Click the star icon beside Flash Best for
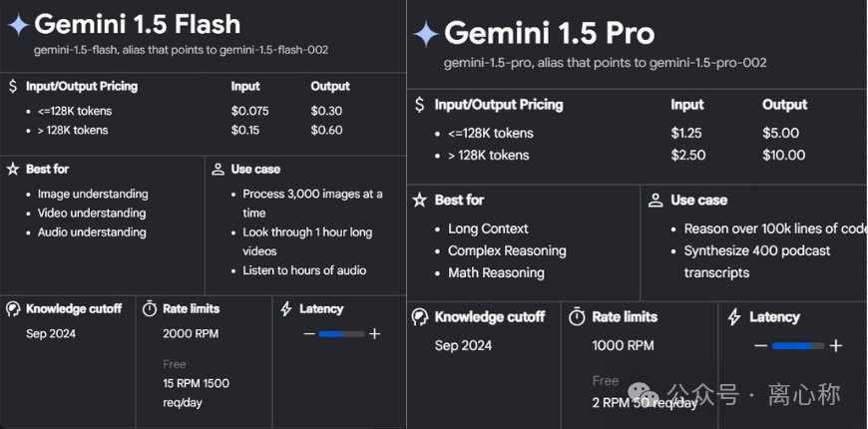Screen dimensions: 868x429 tap(13, 169)
